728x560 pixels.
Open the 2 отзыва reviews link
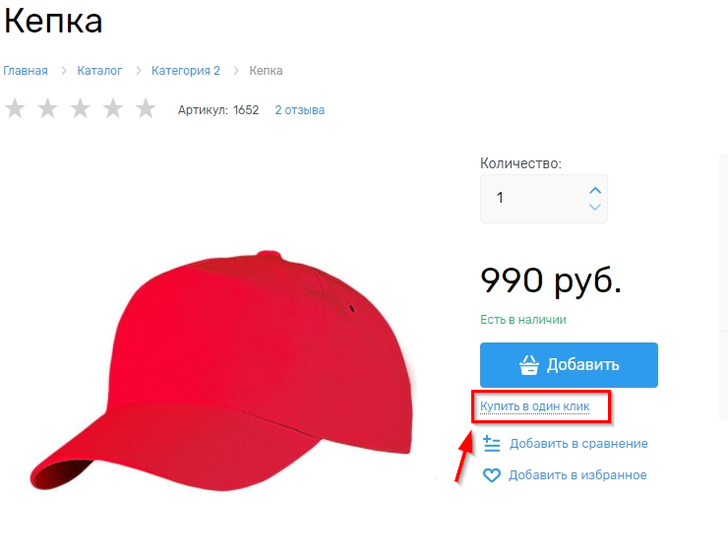(x=299, y=110)
